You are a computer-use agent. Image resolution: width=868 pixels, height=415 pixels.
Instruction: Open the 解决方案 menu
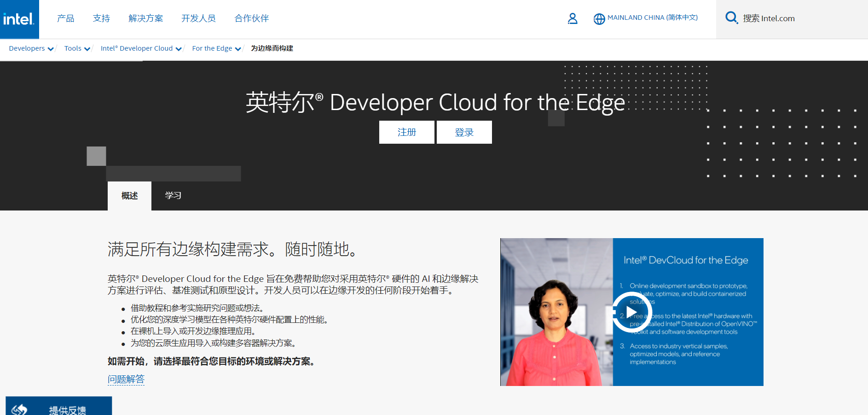pos(146,18)
